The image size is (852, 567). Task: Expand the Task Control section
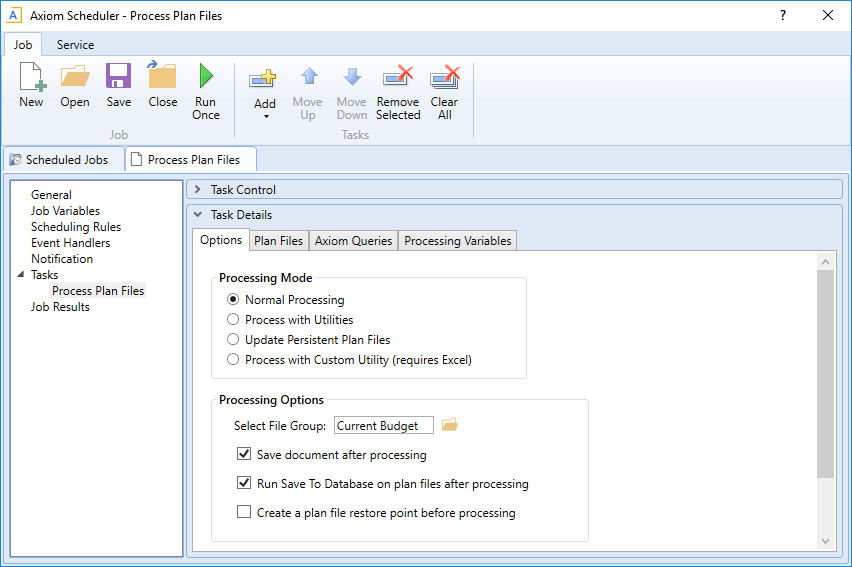pos(198,189)
